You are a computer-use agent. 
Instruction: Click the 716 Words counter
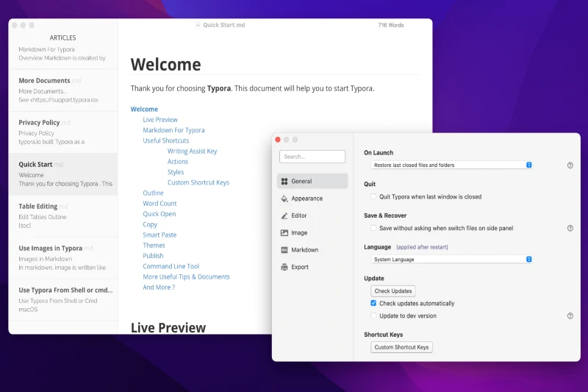click(391, 25)
